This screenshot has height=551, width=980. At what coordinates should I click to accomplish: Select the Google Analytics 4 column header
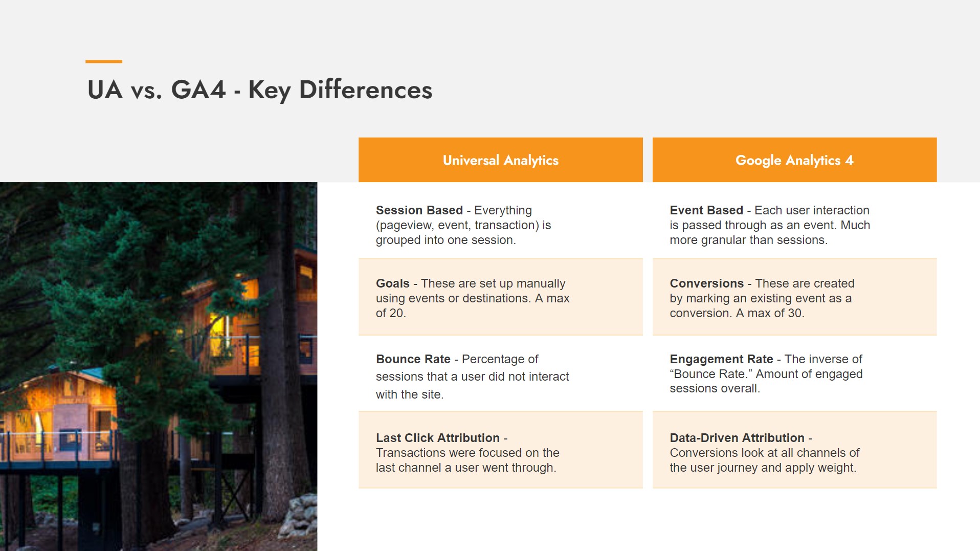click(x=794, y=160)
